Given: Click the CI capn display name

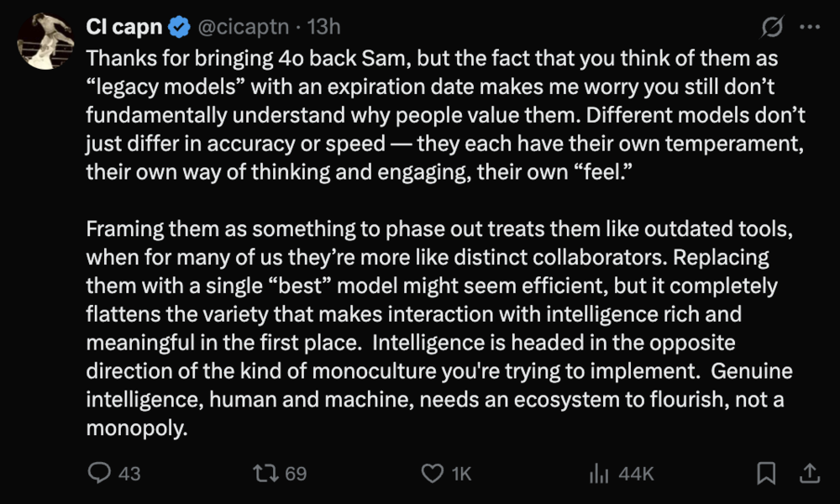Looking at the screenshot, I should (123, 28).
